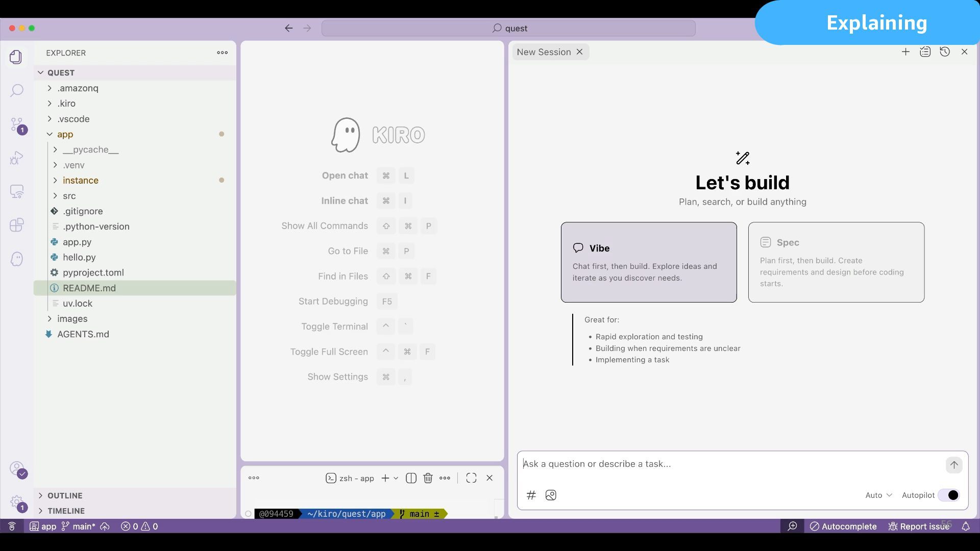The height and width of the screenshot is (551, 980).
Task: Select the Vibe mode card
Action: (648, 262)
